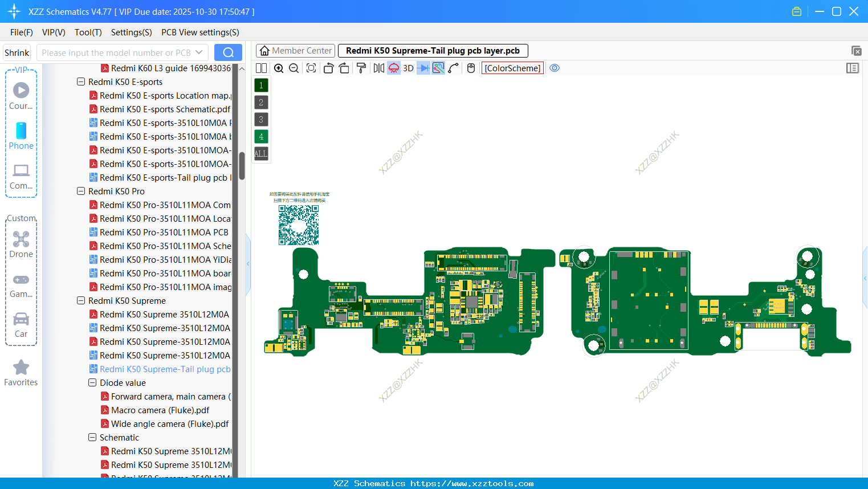Select the Zoom In tool
This screenshot has width=868, height=489.
click(x=279, y=68)
